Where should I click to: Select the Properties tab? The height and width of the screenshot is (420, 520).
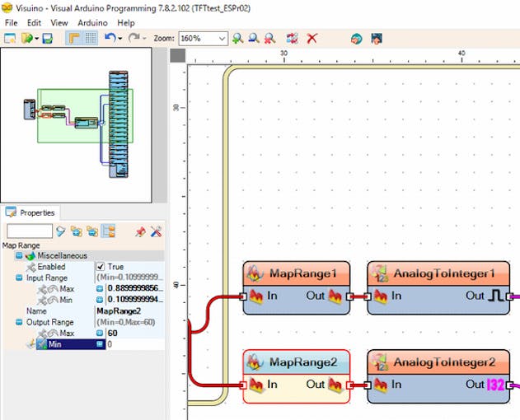tap(30, 212)
